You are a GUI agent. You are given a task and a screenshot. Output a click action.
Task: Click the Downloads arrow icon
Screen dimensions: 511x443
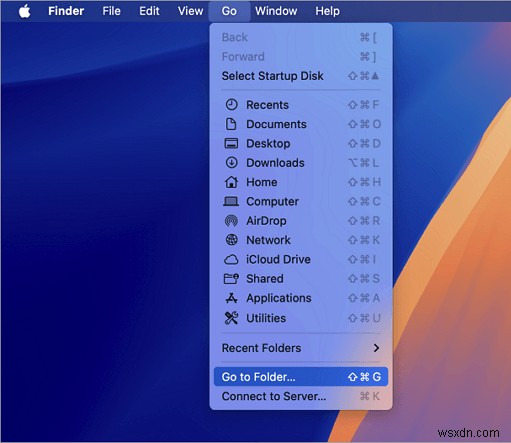(231, 163)
